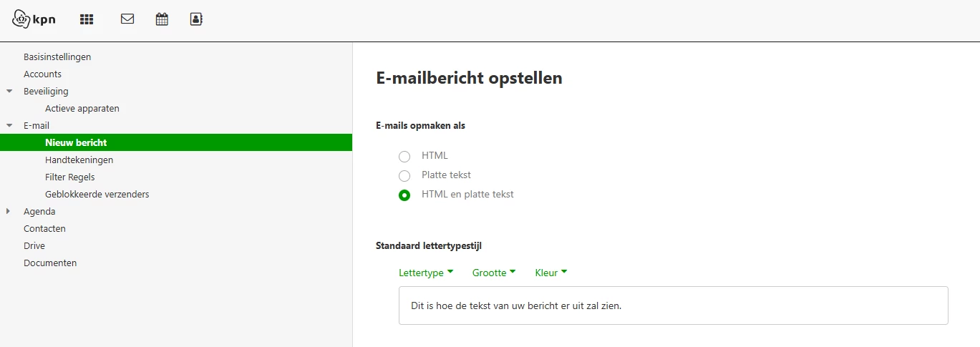
Task: Open Basisinstellingen settings
Action: click(57, 57)
